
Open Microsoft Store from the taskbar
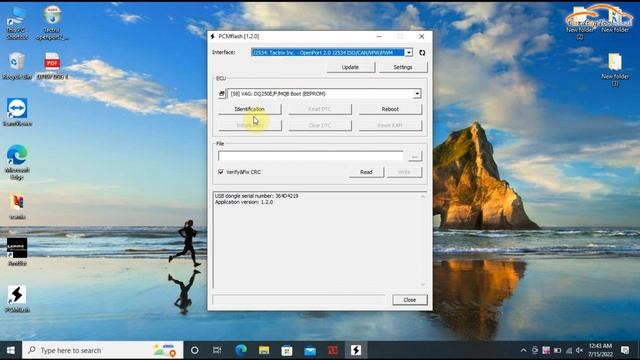tap(287, 350)
